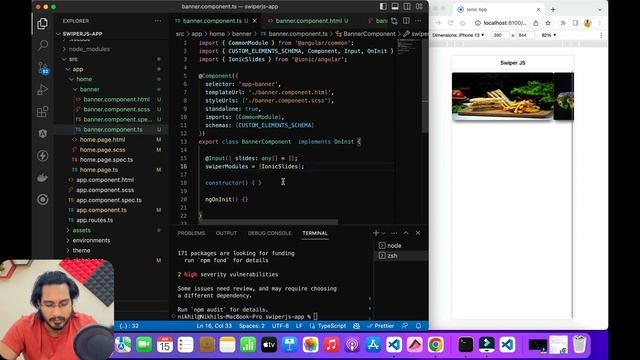Open editor more actions ellipsis
Viewport: 640px width, 360px height.
pyautogui.click(x=418, y=21)
